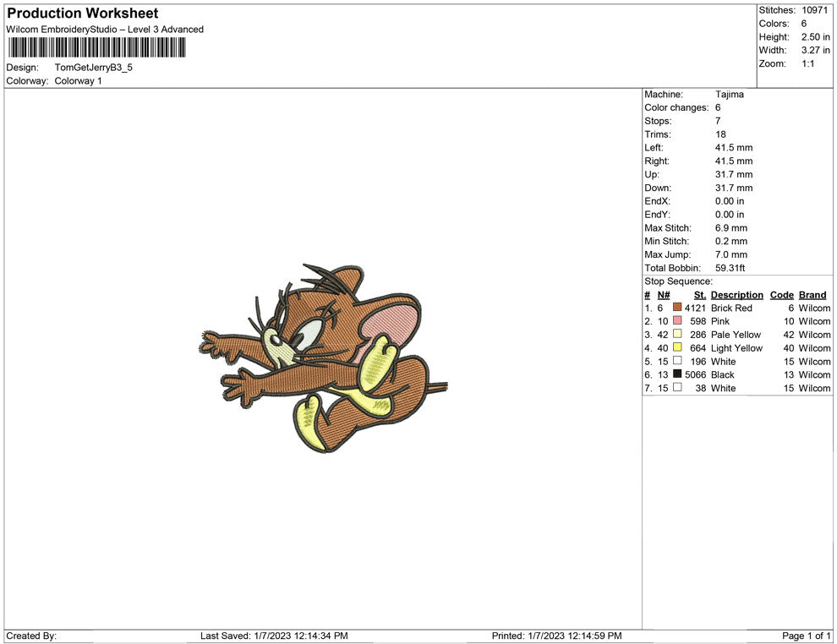Click the White swatch in row 7
Viewport: 837px width, 644px height.
[x=677, y=387]
